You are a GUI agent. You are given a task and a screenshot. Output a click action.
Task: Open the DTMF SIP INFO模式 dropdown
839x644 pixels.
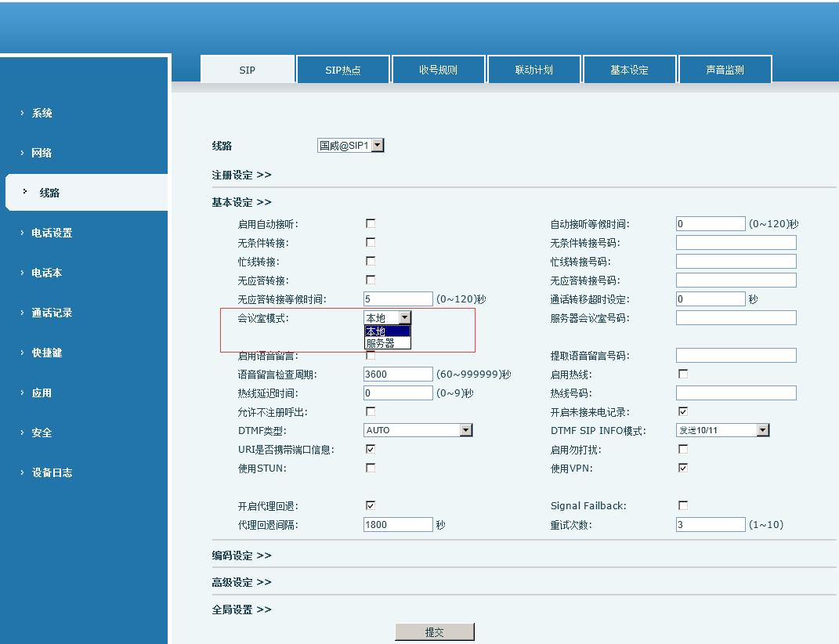pyautogui.click(x=723, y=430)
